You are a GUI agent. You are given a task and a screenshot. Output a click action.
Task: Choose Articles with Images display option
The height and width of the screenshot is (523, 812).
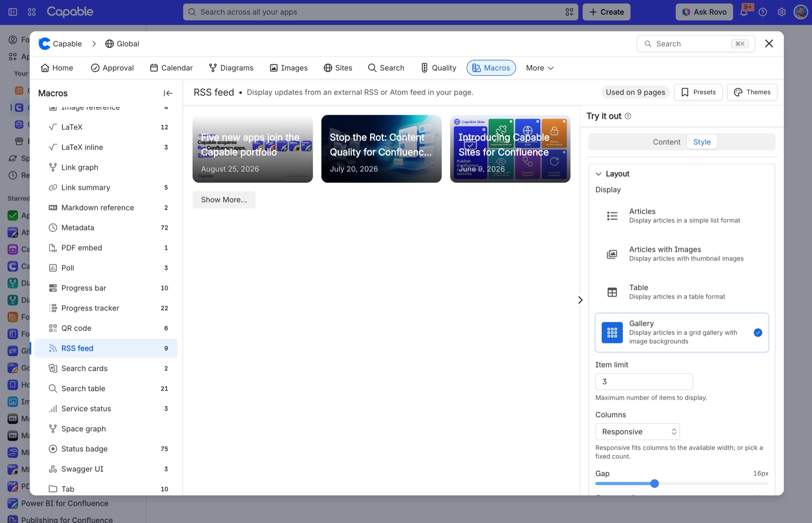click(682, 254)
